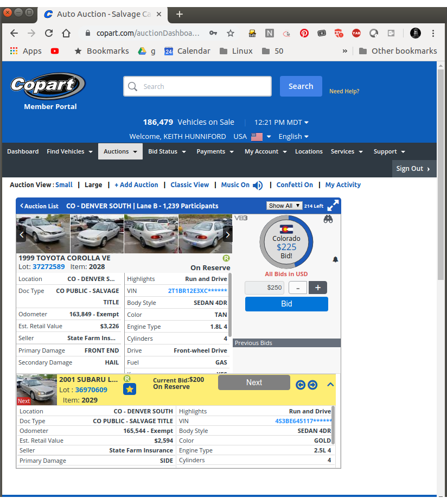Click the bell alert icon

coord(335,259)
